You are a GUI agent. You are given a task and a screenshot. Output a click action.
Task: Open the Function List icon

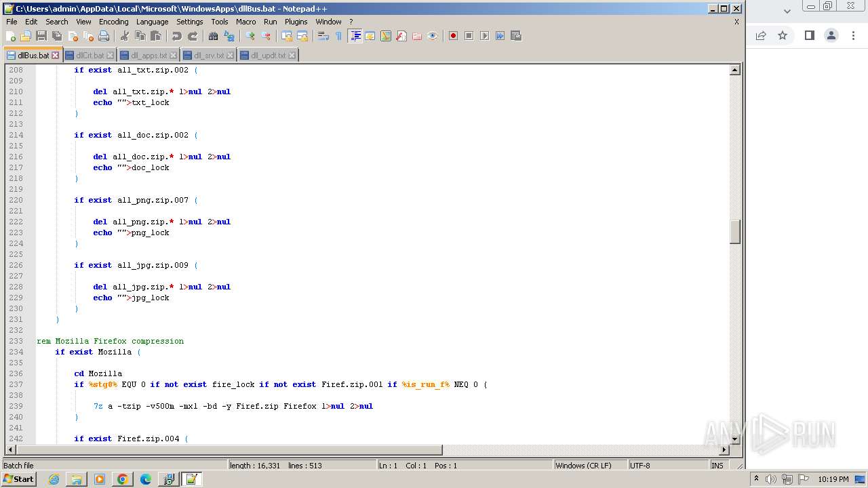[401, 36]
